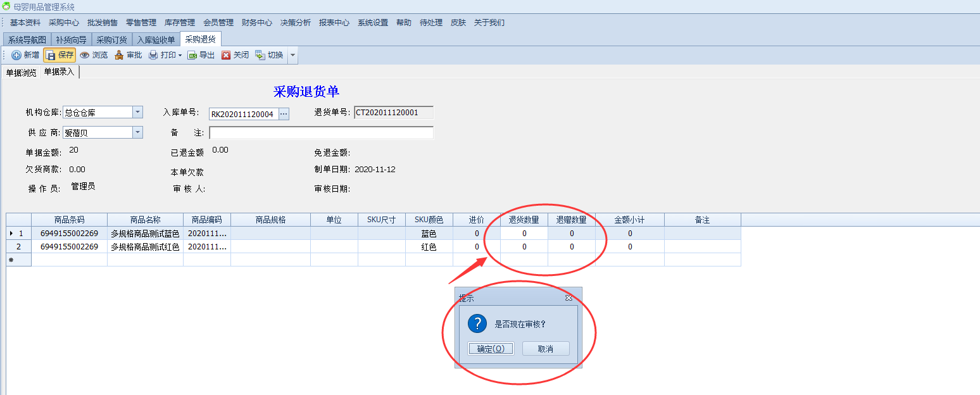This screenshot has height=395, width=980.
Task: Click the 关闭 close toolbar icon
Action: point(226,55)
